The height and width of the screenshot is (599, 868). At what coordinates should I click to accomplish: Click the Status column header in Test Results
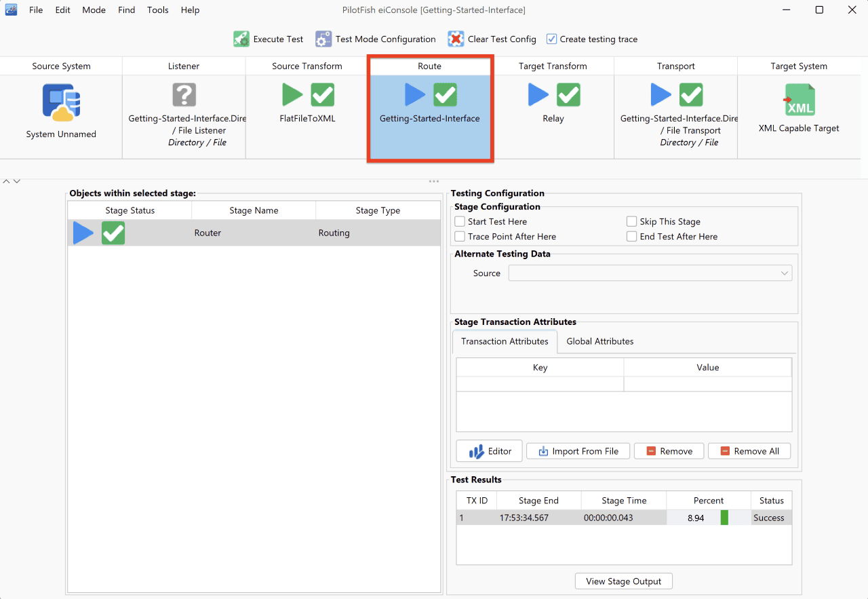click(x=771, y=501)
